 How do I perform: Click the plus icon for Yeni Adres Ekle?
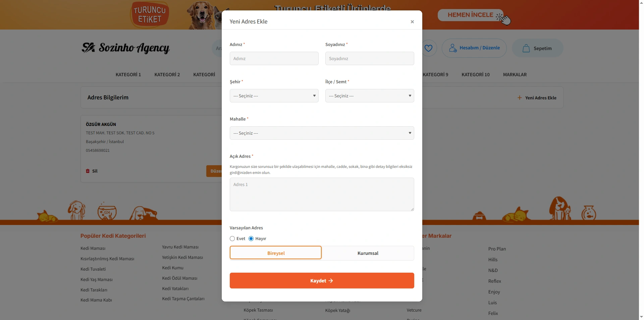520,98
